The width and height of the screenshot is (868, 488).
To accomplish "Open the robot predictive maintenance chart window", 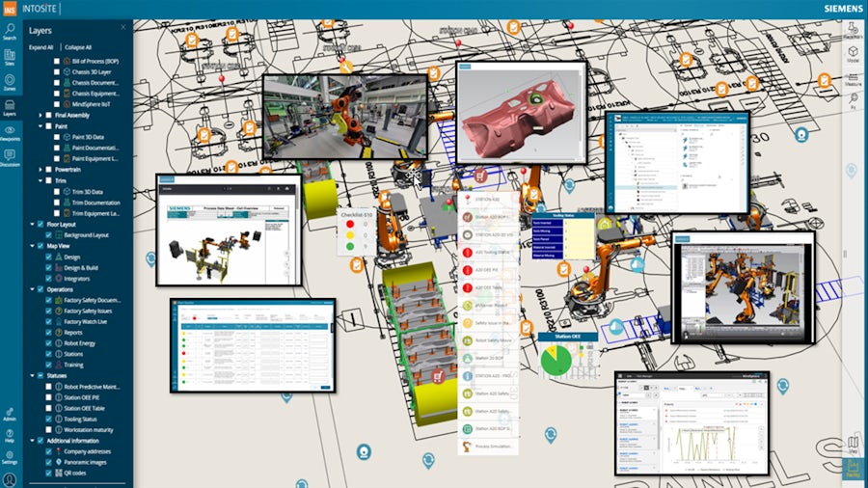I will pos(692,423).
